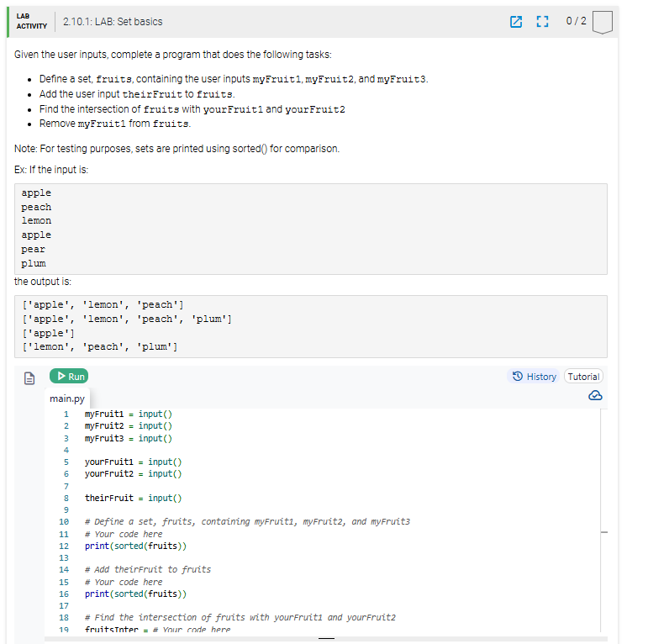Click line number 13 in the gutter
Screen dimensions: 648x644
click(64, 558)
